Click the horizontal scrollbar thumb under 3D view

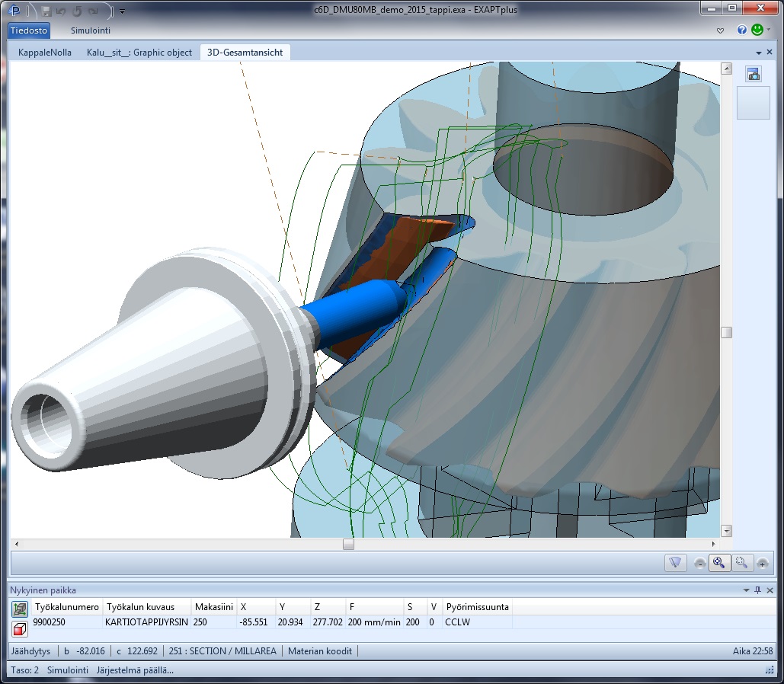[x=348, y=545]
